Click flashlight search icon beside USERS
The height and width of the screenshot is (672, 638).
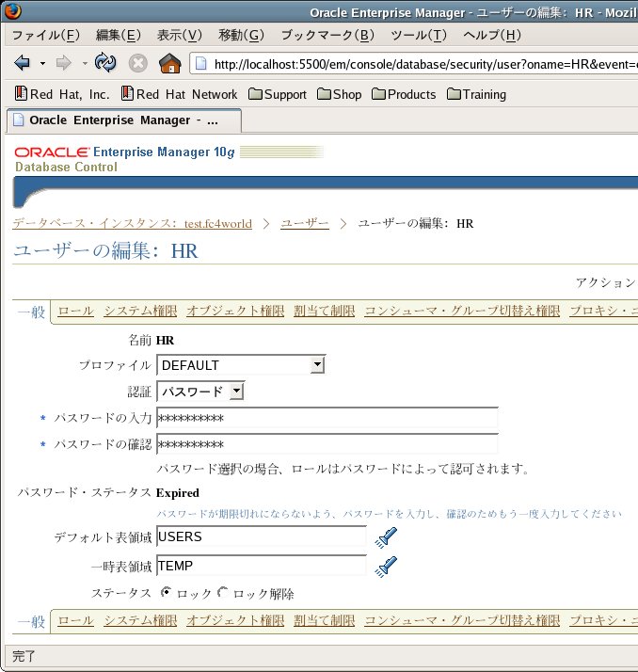pyautogui.click(x=386, y=537)
